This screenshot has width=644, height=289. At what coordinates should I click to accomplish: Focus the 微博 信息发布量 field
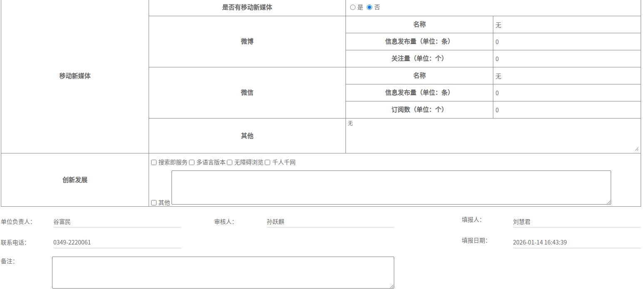coord(566,42)
